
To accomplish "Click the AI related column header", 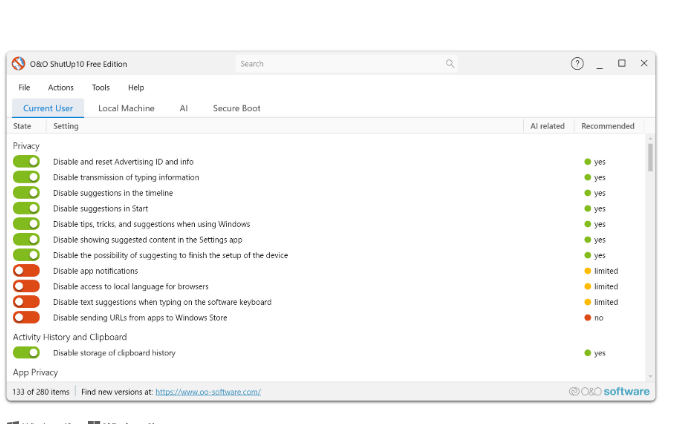I will 547,126.
